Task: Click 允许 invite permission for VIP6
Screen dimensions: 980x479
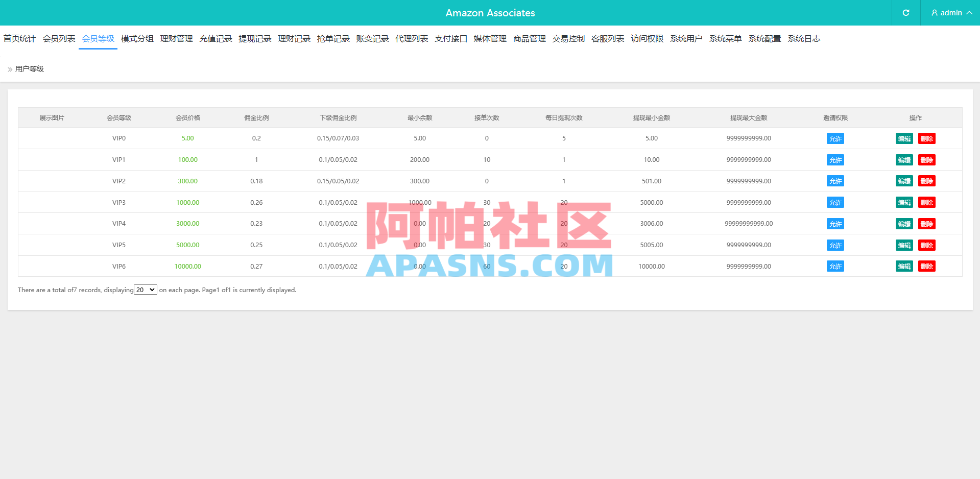Action: (x=835, y=266)
